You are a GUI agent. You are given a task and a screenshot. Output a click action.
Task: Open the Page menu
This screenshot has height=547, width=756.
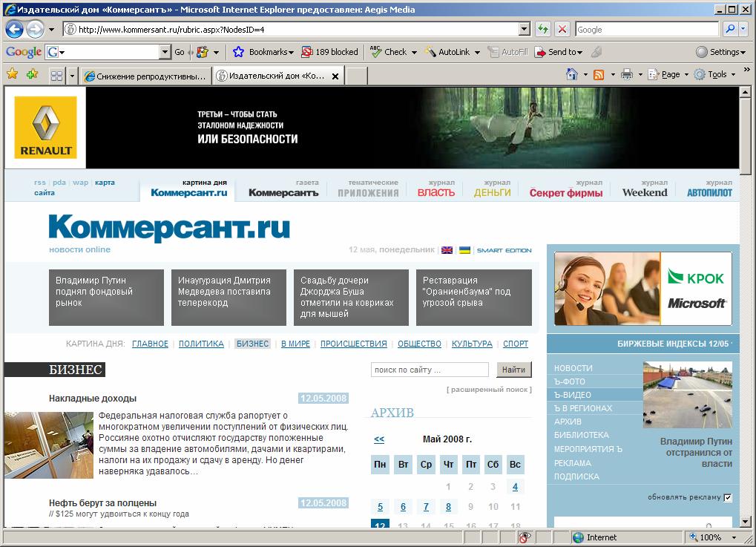[x=668, y=74]
